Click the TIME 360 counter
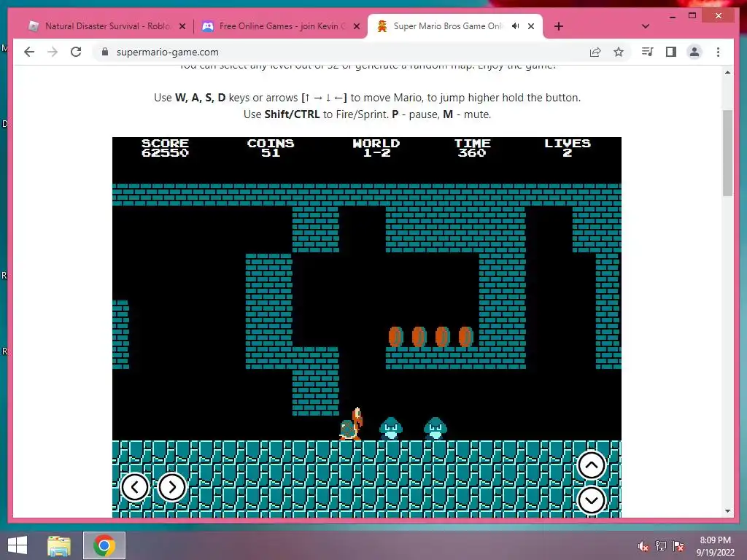This screenshot has width=747, height=560. [472, 148]
